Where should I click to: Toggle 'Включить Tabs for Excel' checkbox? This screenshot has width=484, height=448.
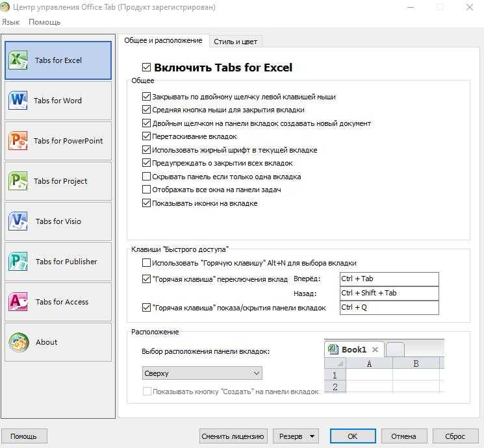146,68
